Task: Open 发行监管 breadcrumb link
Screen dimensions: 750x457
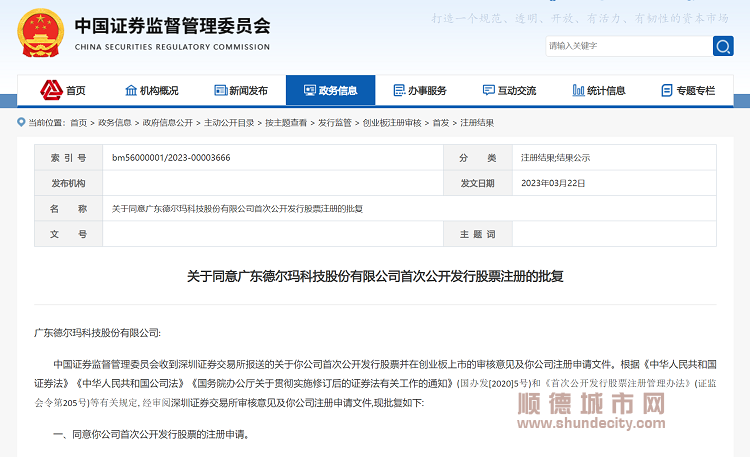Action: (x=335, y=123)
